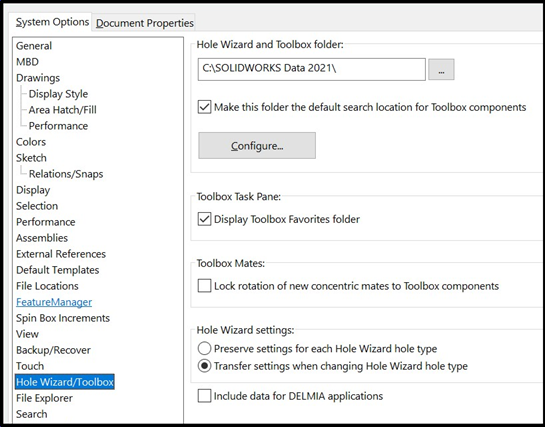Toggle Display Toolbox Favorites folder checkbox
545x427 pixels.
click(204, 219)
